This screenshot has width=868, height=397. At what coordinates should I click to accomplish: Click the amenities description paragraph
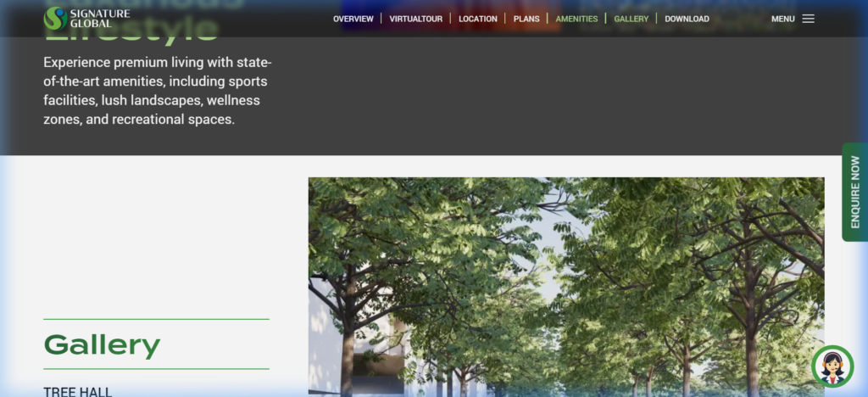pyautogui.click(x=158, y=91)
